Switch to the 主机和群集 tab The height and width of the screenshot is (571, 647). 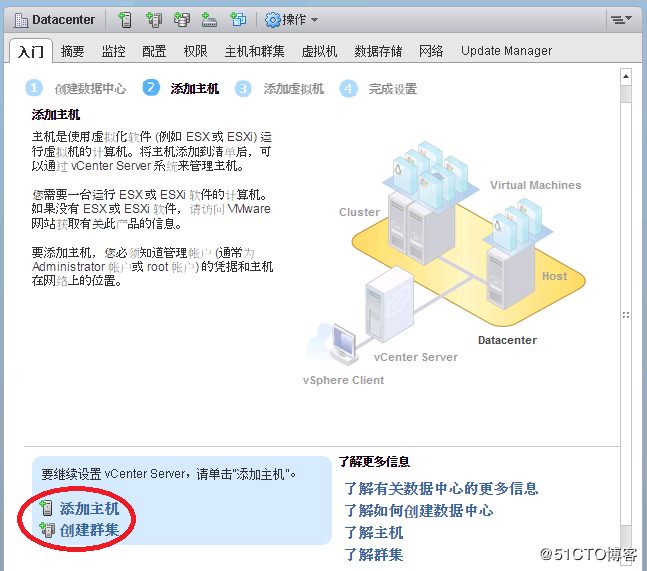click(x=255, y=51)
